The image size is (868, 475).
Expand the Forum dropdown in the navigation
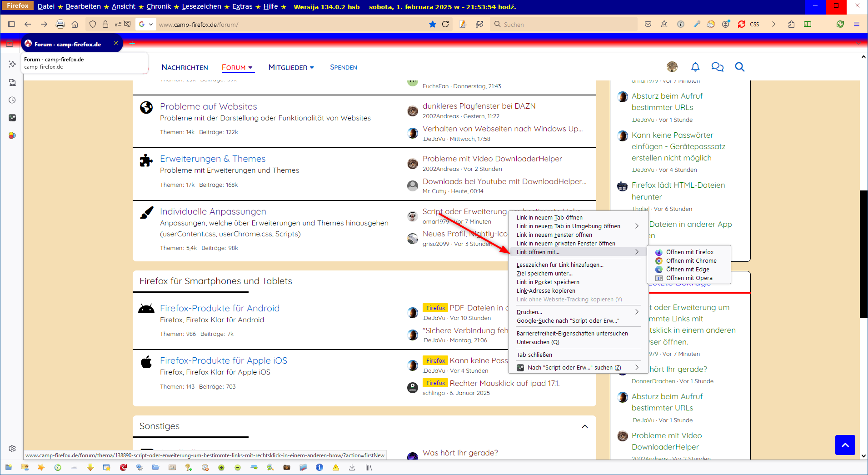click(237, 67)
